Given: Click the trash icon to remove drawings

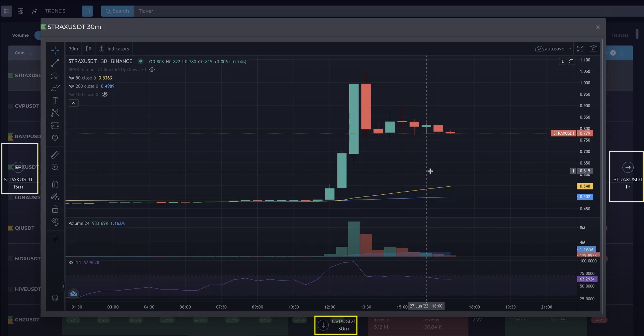Looking at the screenshot, I should [55, 239].
